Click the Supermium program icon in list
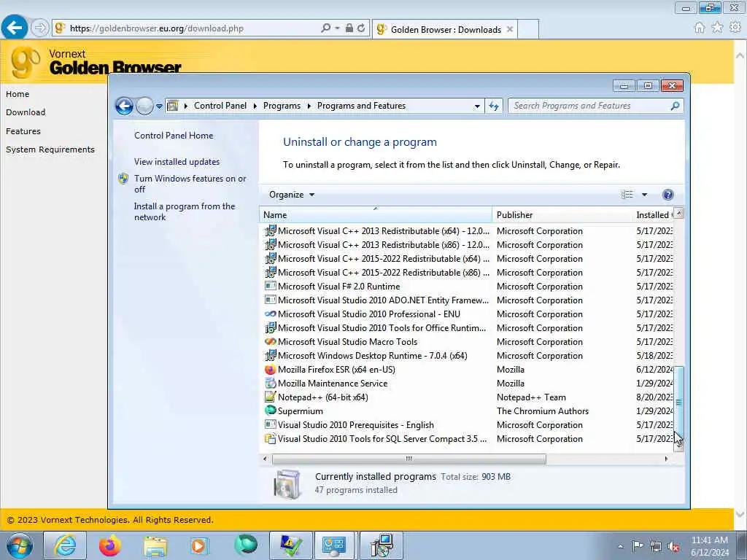The width and height of the screenshot is (747, 560). [270, 411]
